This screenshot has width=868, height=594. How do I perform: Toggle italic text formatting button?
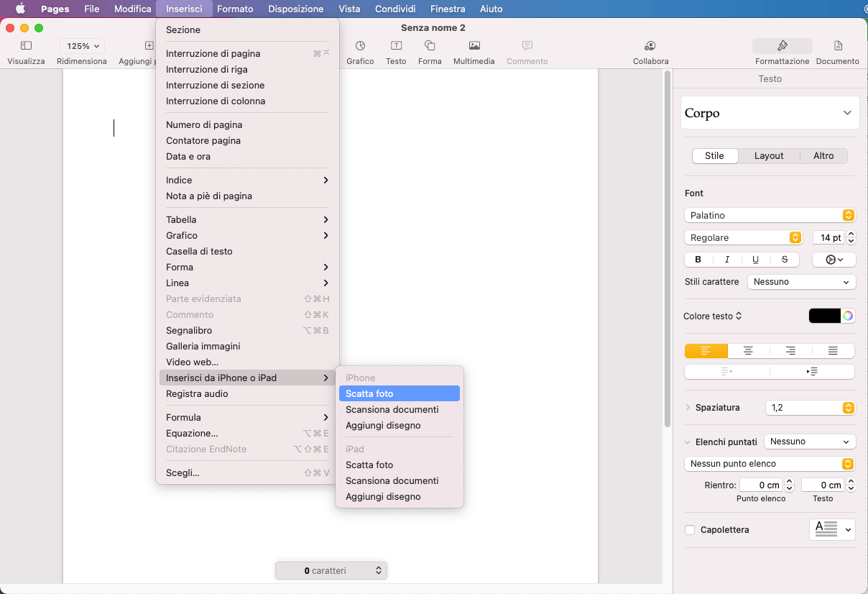tap(727, 260)
